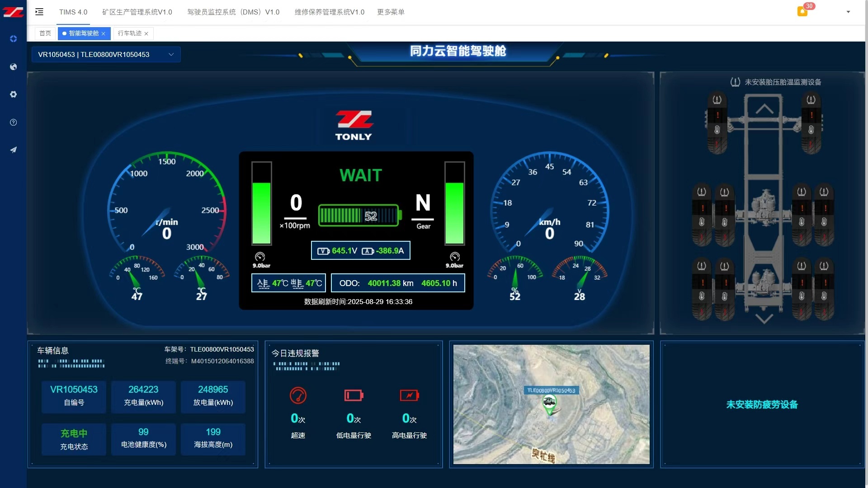
Task: Click the right green vertical bar gauge
Action: click(454, 203)
